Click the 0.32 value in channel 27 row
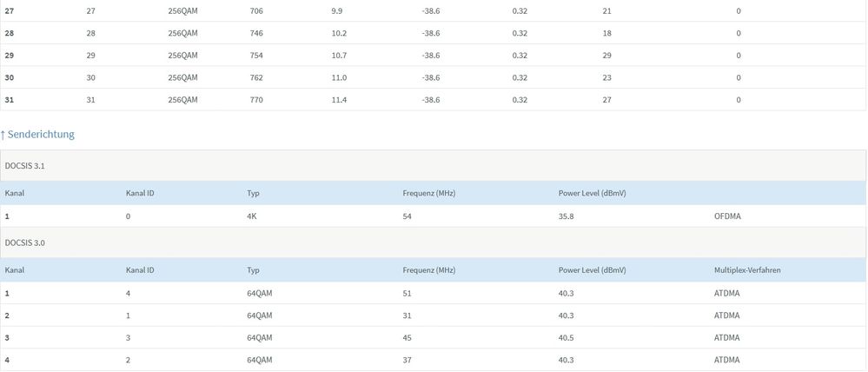This screenshot has width=868, height=372. click(x=520, y=11)
